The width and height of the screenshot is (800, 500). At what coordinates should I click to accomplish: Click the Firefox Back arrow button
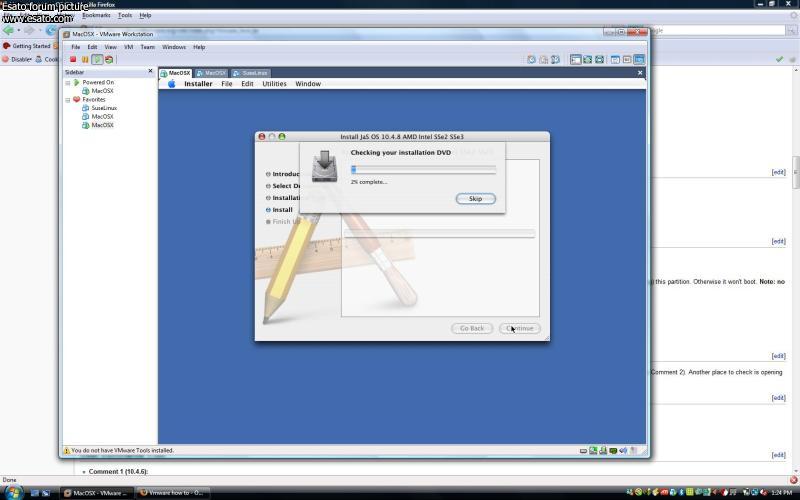click(8, 31)
